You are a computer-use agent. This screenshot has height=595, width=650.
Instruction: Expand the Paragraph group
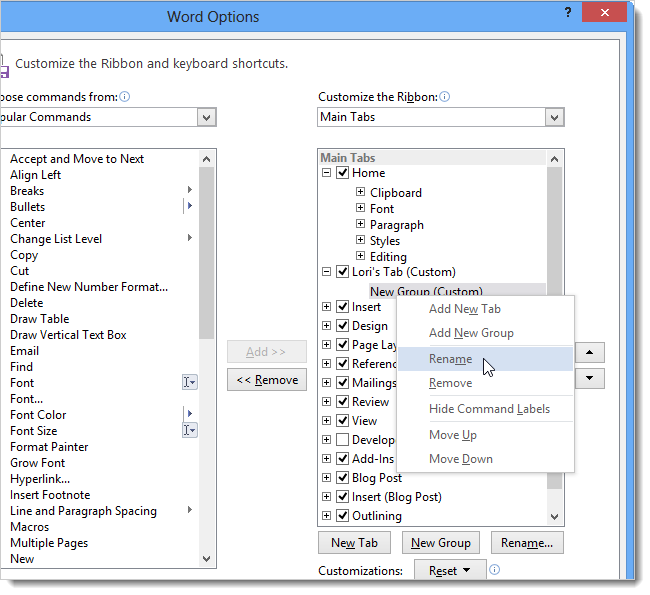(360, 224)
